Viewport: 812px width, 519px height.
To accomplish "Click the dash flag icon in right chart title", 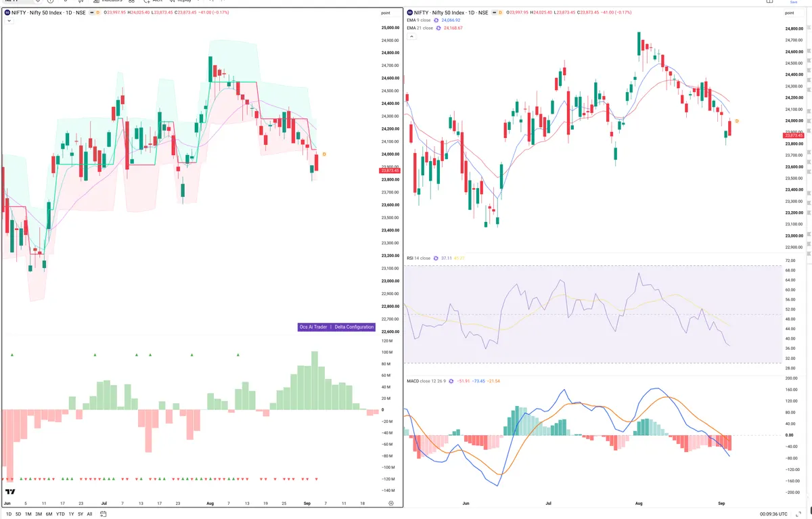I will (x=495, y=12).
